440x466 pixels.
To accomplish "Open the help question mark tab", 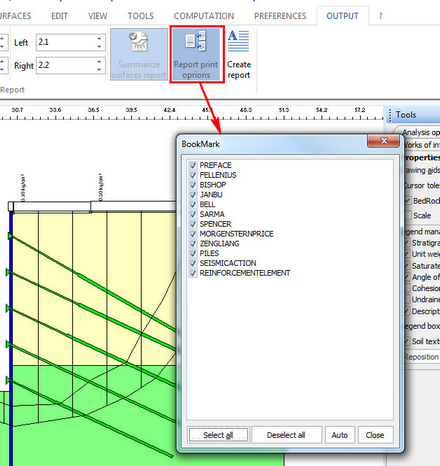I will [x=380, y=16].
